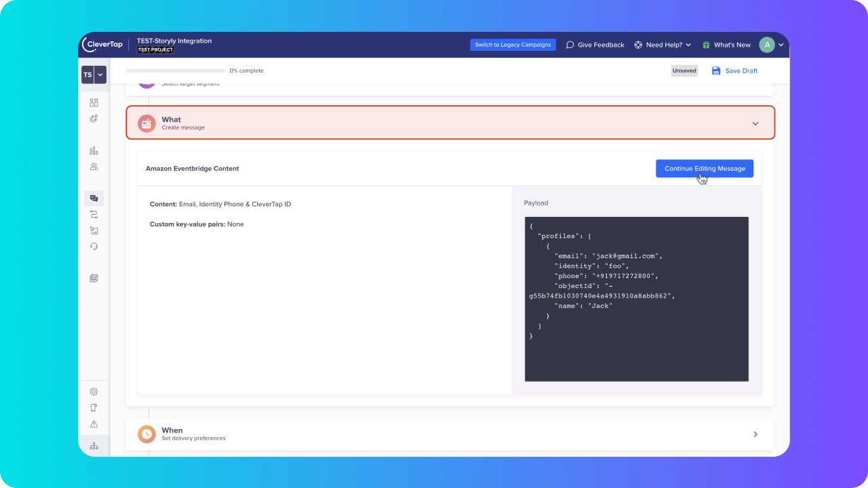Click the Payload label
Image resolution: width=868 pixels, height=488 pixels.
coord(536,203)
